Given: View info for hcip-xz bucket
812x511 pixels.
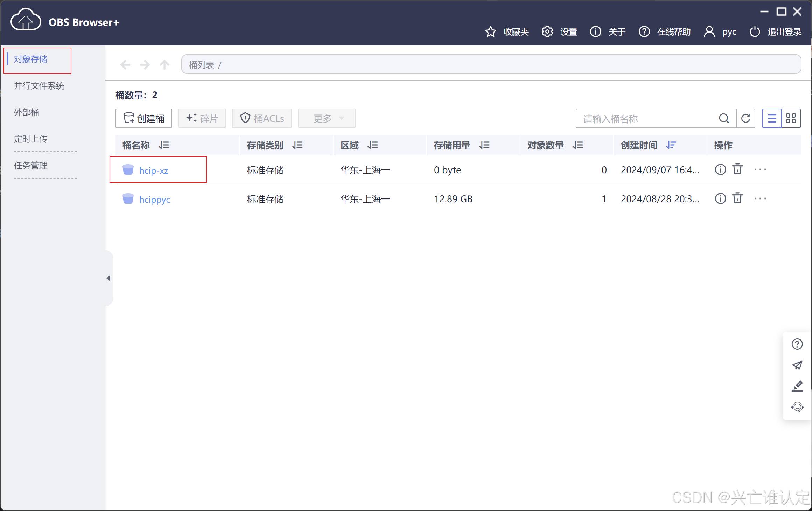Looking at the screenshot, I should 720,170.
